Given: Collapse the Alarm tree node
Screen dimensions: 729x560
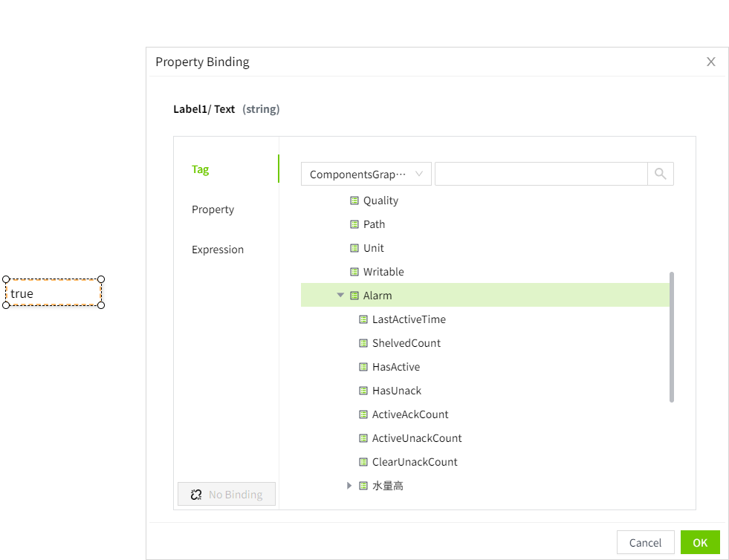Looking at the screenshot, I should (x=340, y=296).
